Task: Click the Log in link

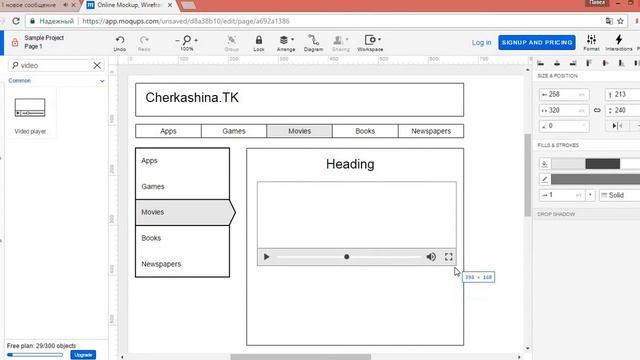Action: 481,42
